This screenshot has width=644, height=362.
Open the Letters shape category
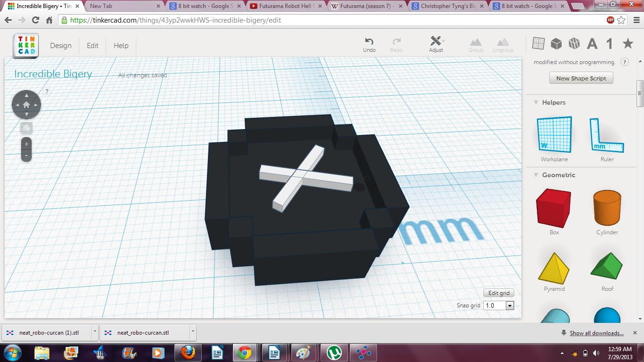coord(592,42)
